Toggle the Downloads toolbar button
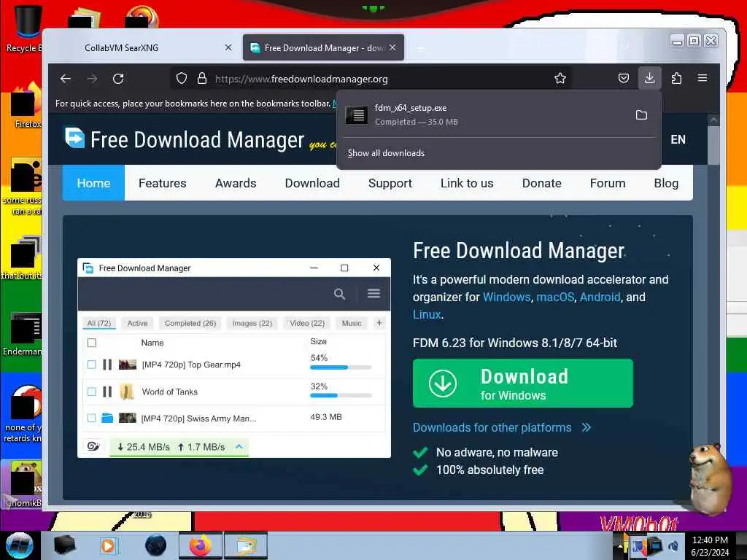747x560 pixels. (x=649, y=78)
